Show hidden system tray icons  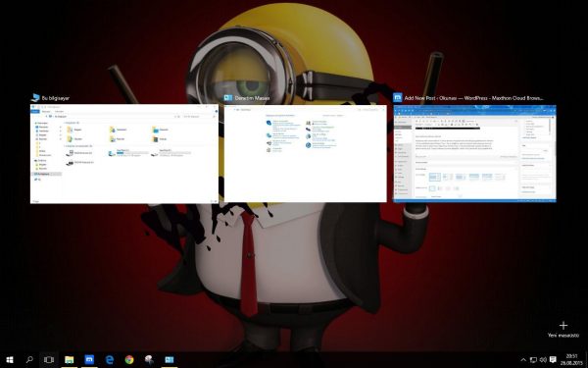(523, 360)
